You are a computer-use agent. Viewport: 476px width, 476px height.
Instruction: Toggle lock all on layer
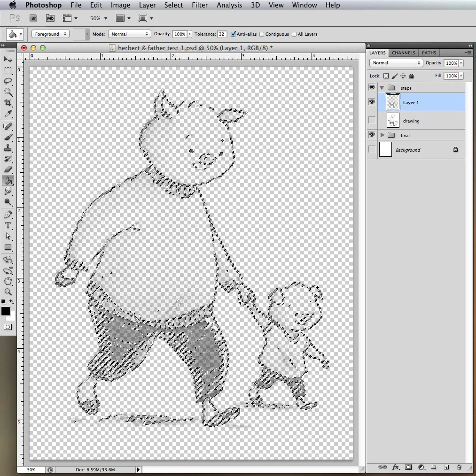pos(411,76)
